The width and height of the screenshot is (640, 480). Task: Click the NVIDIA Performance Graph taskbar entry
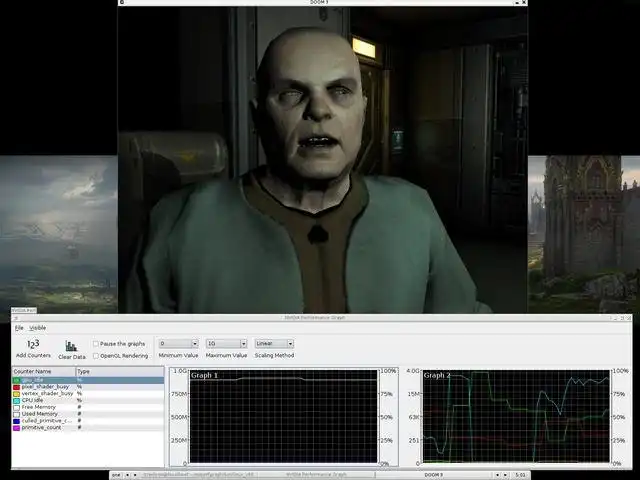tap(316, 475)
